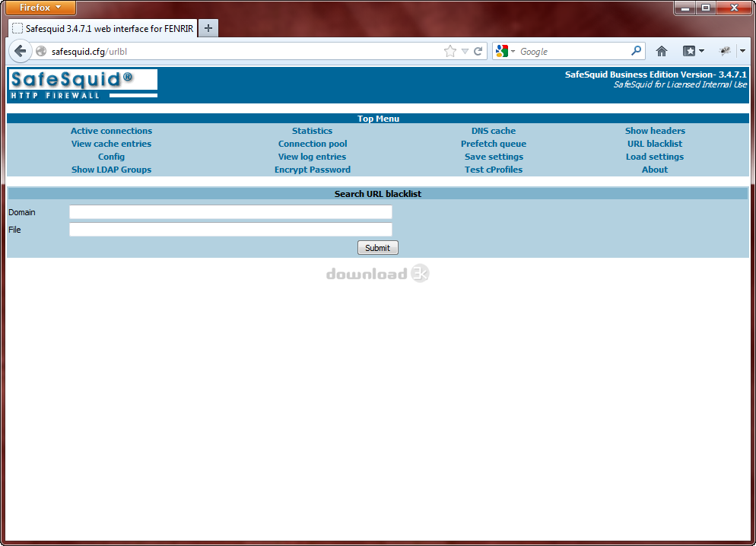756x546 pixels.
Task: Open the Connection pool link
Action: click(x=313, y=144)
